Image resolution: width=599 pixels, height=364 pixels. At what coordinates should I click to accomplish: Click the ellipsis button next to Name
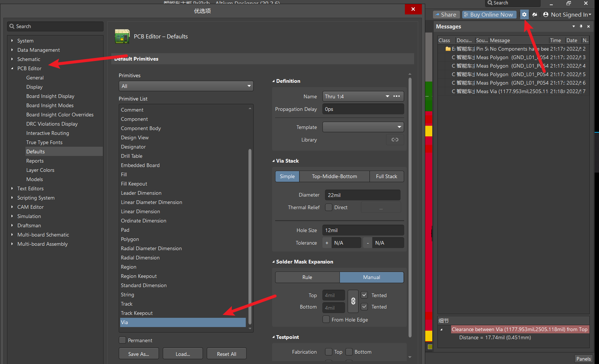[x=397, y=96]
